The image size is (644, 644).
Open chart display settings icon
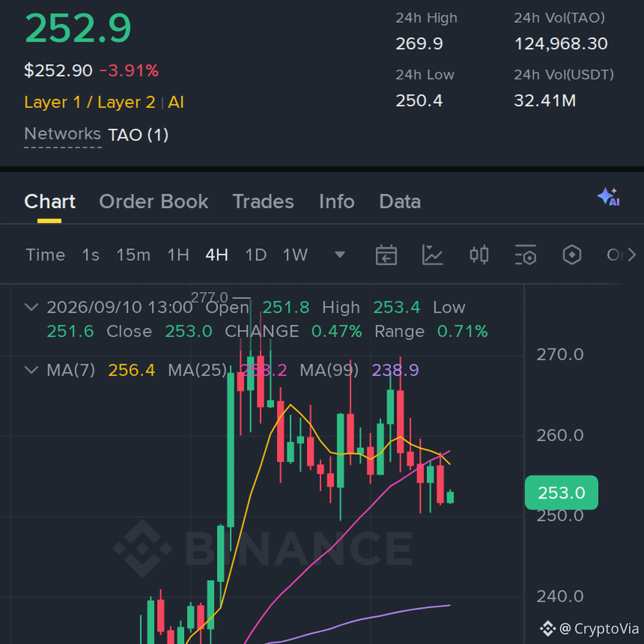(x=526, y=255)
